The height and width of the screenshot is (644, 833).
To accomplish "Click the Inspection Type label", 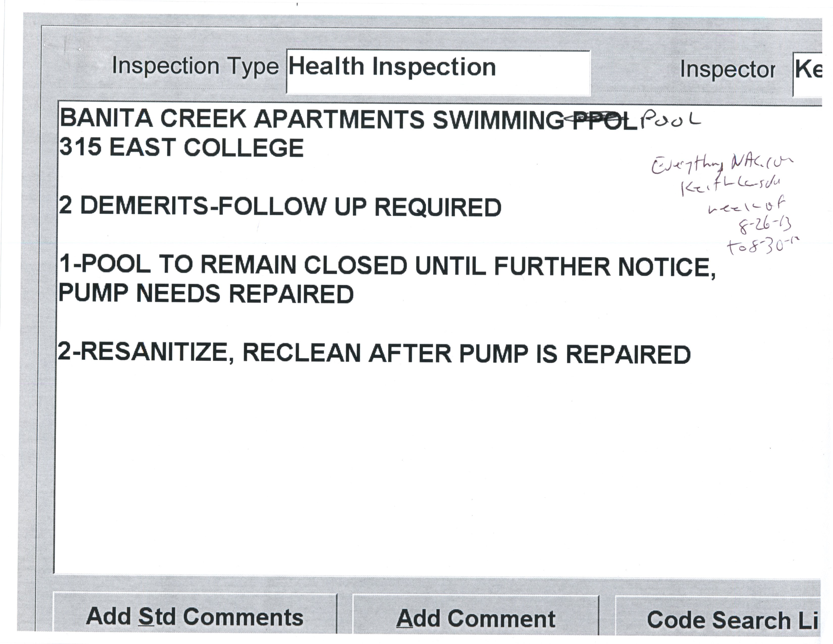I will point(195,66).
